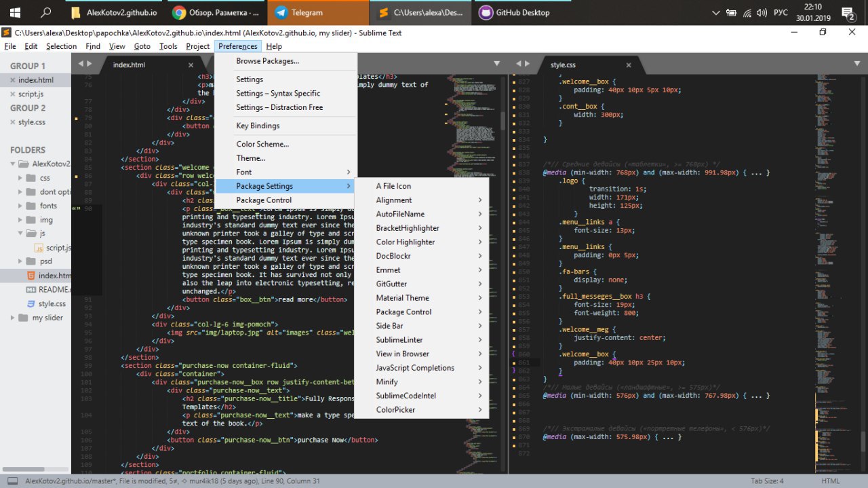Screen dimensions: 868x488
Task: Click the script.js file icon under js
Action: click(x=39, y=248)
